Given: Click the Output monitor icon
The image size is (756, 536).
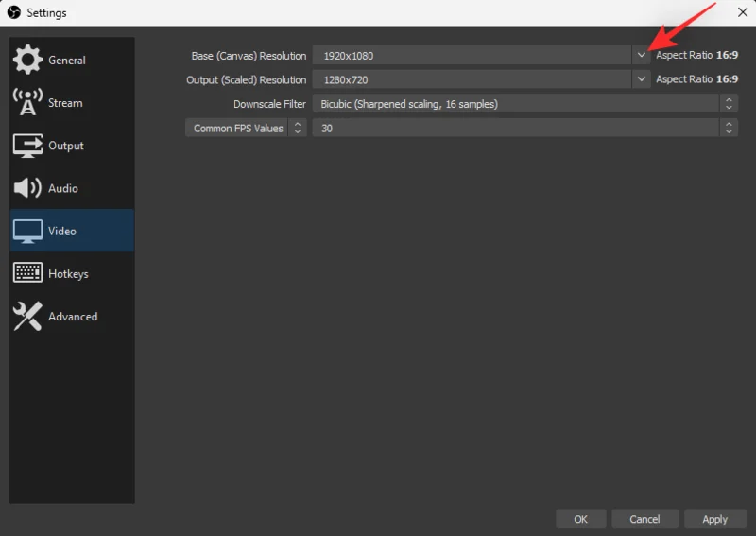Looking at the screenshot, I should click(x=27, y=146).
